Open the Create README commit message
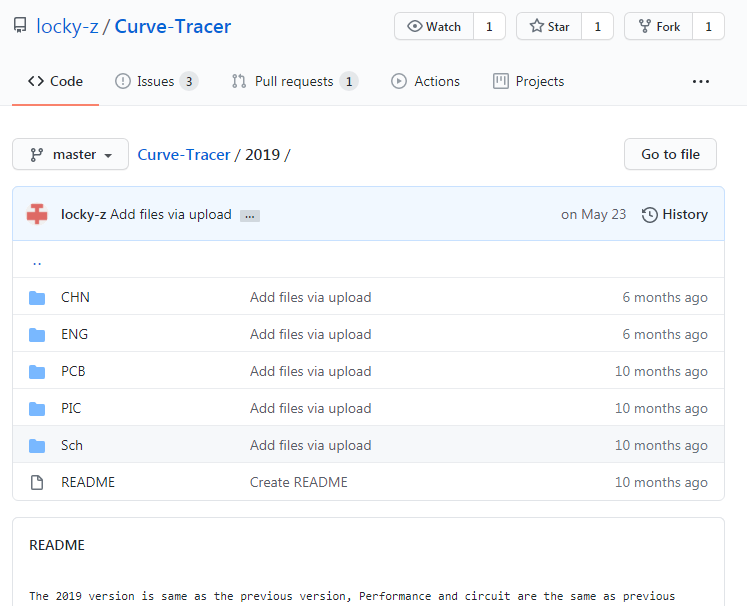747x606 pixels. tap(299, 482)
